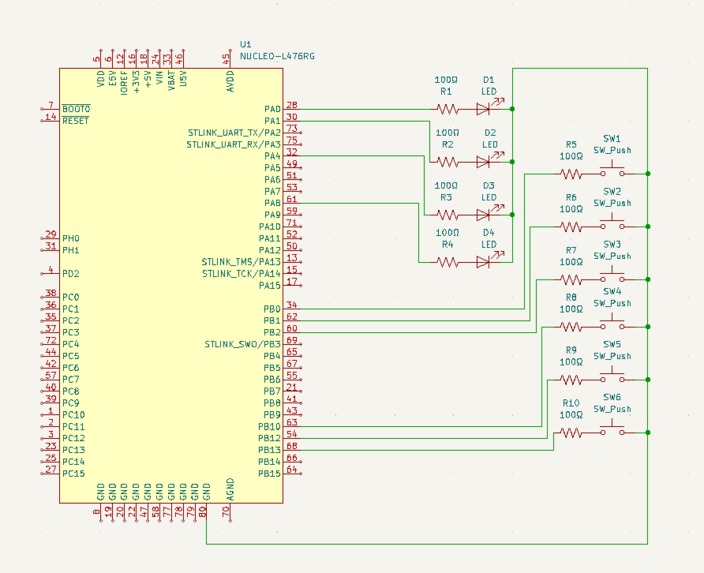The height and width of the screenshot is (573, 704).
Task: Click the LED label under D4
Action: 489,245
